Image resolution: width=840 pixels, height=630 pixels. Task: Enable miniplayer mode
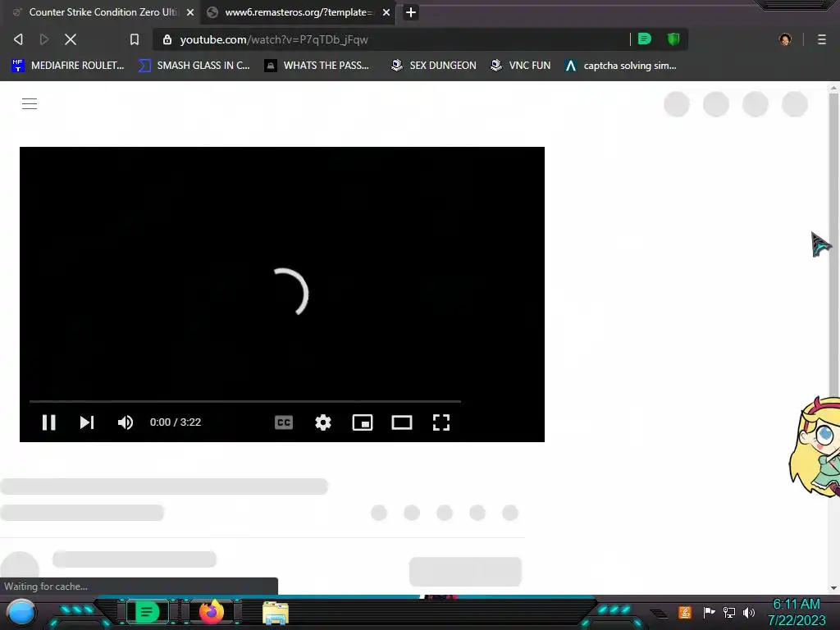pos(362,422)
